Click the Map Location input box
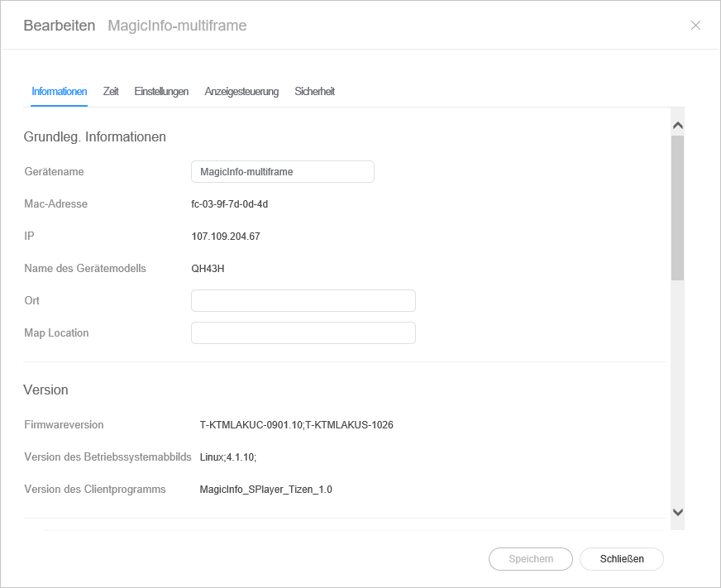Image resolution: width=721 pixels, height=588 pixels. (x=303, y=333)
